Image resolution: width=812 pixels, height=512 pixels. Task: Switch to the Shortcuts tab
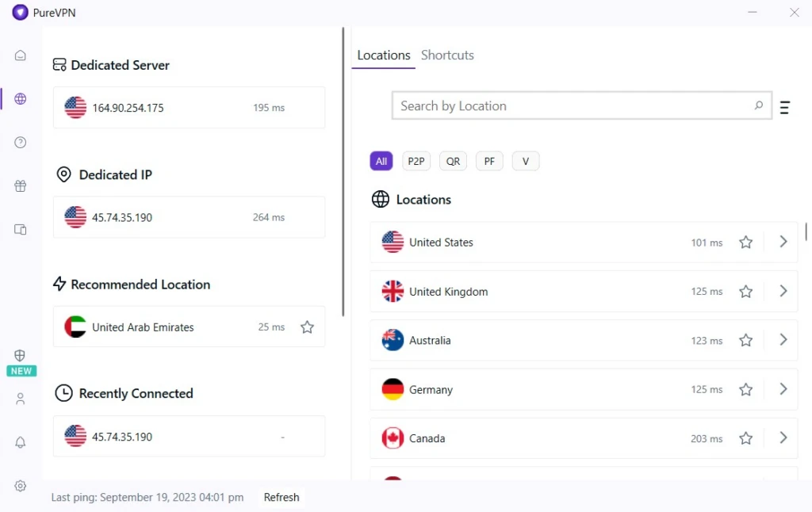pyautogui.click(x=447, y=55)
